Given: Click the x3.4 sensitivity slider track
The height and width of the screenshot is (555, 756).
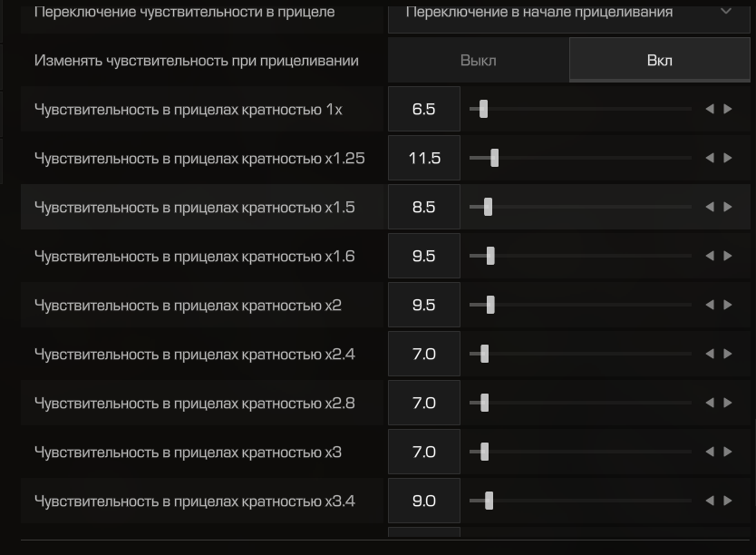Looking at the screenshot, I should point(589,501).
